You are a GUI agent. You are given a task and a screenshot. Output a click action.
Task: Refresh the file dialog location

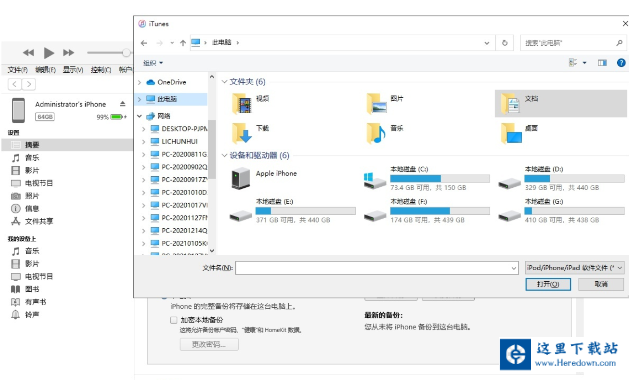click(x=505, y=43)
